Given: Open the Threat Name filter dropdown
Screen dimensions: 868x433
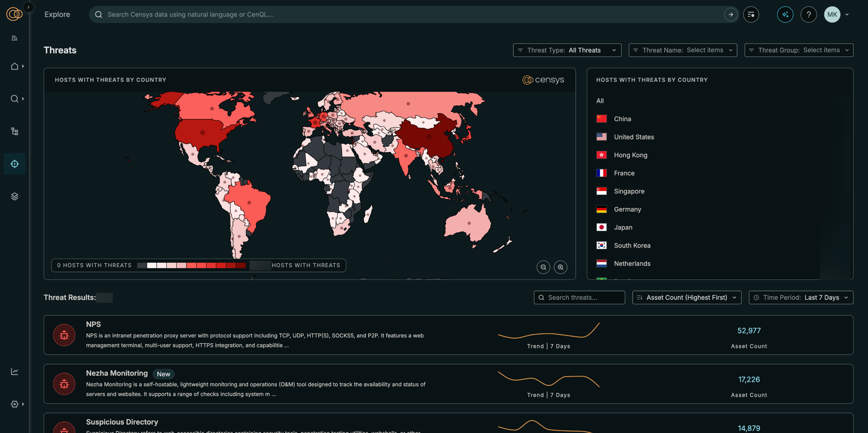Looking at the screenshot, I should point(683,50).
